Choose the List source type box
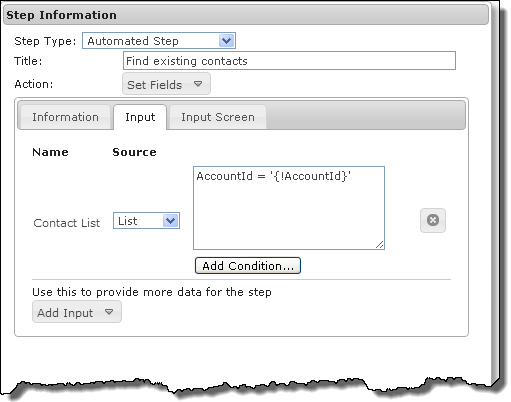Screen dimensions: 511x402 point(146,221)
